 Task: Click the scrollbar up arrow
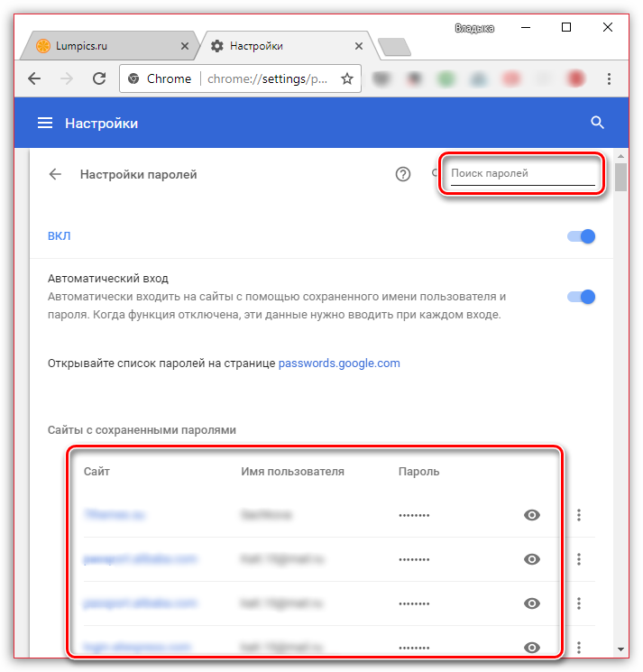click(620, 156)
